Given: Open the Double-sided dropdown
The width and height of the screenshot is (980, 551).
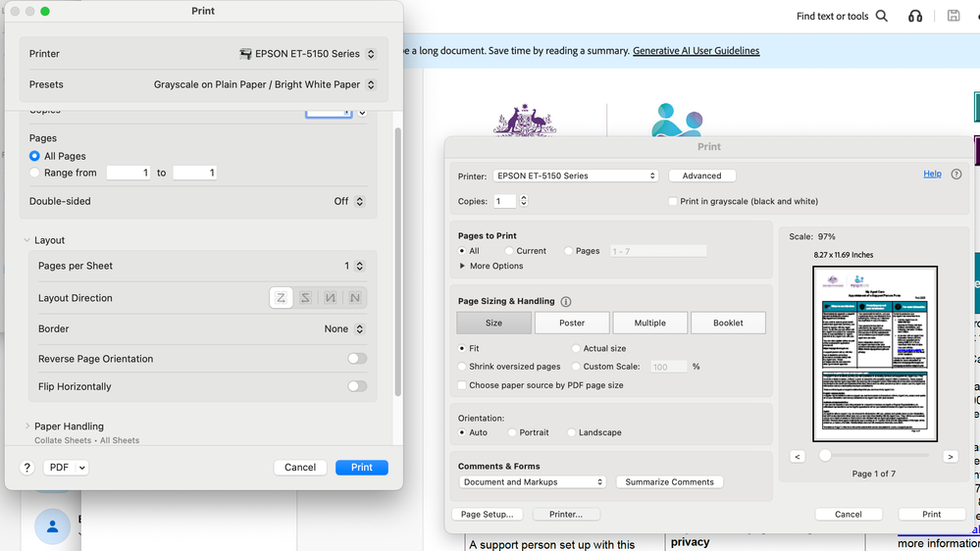Looking at the screenshot, I should 359,201.
